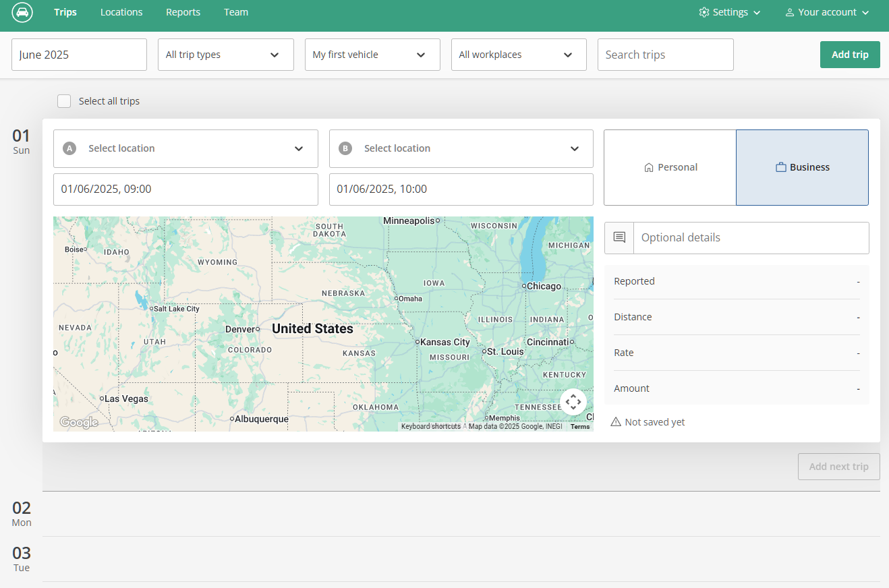The width and height of the screenshot is (889, 588).
Task: Switch trip type to Personal
Action: coord(670,167)
